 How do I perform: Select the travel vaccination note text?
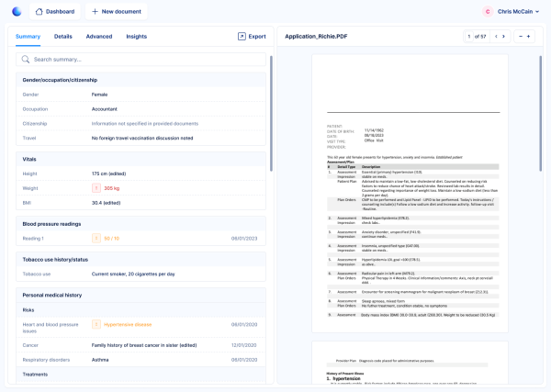(142, 138)
